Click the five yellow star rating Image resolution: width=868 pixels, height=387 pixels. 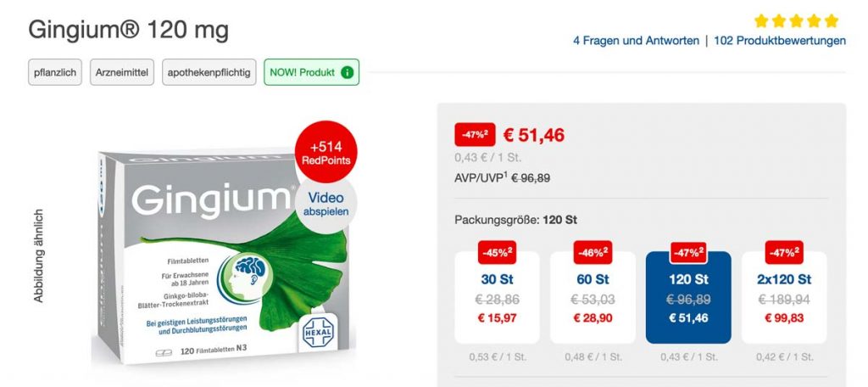click(797, 21)
